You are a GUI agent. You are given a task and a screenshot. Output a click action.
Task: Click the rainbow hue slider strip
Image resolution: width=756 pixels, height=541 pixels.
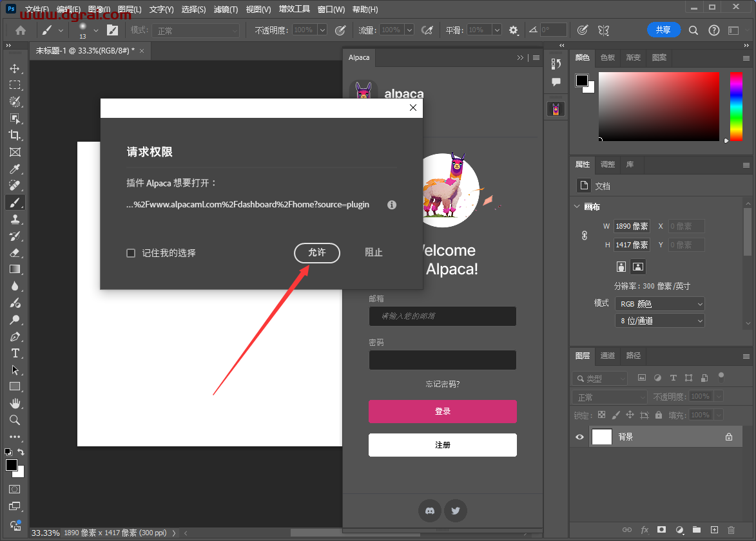pos(735,106)
